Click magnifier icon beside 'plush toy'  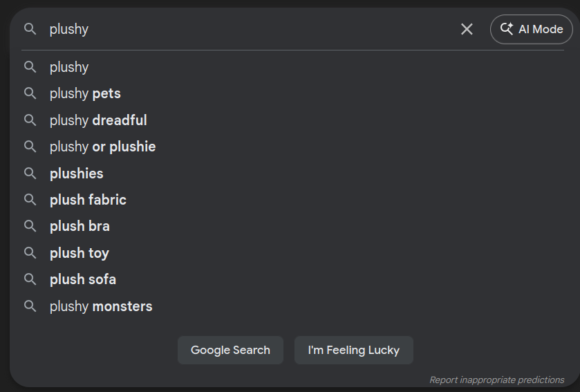(30, 253)
